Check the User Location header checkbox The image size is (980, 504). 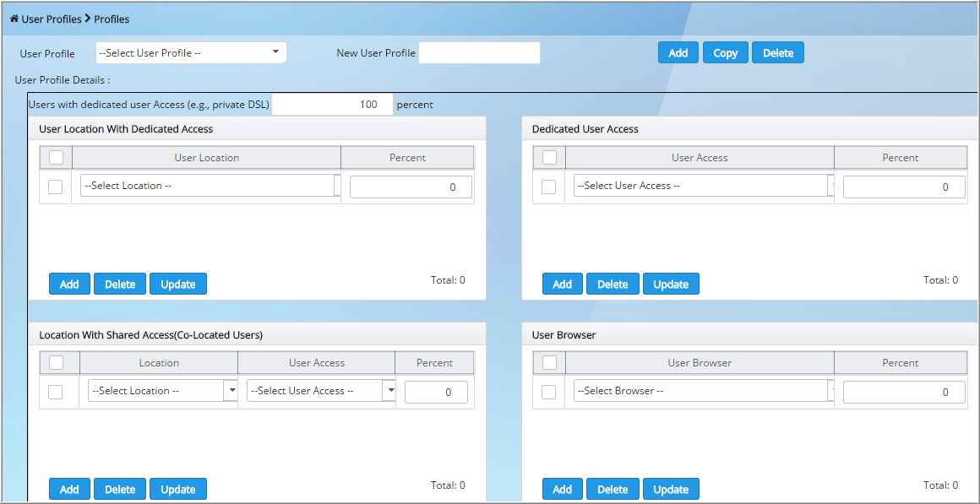click(x=57, y=157)
